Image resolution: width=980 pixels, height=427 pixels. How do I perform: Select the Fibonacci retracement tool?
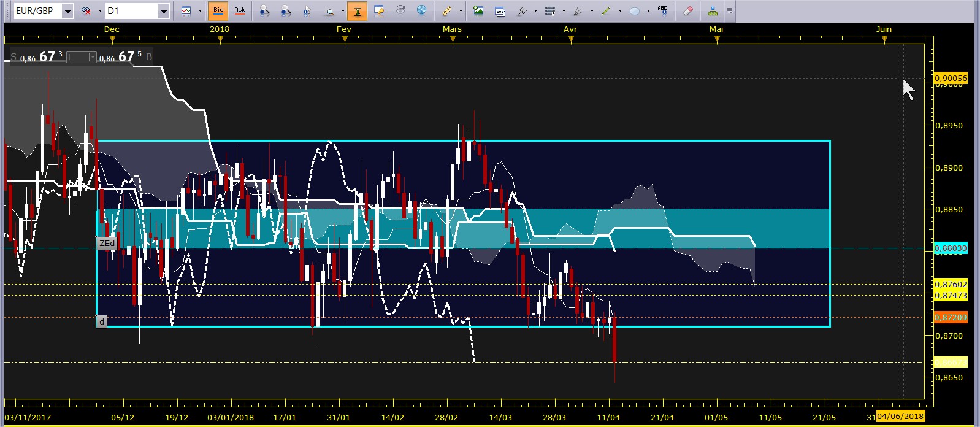point(550,11)
